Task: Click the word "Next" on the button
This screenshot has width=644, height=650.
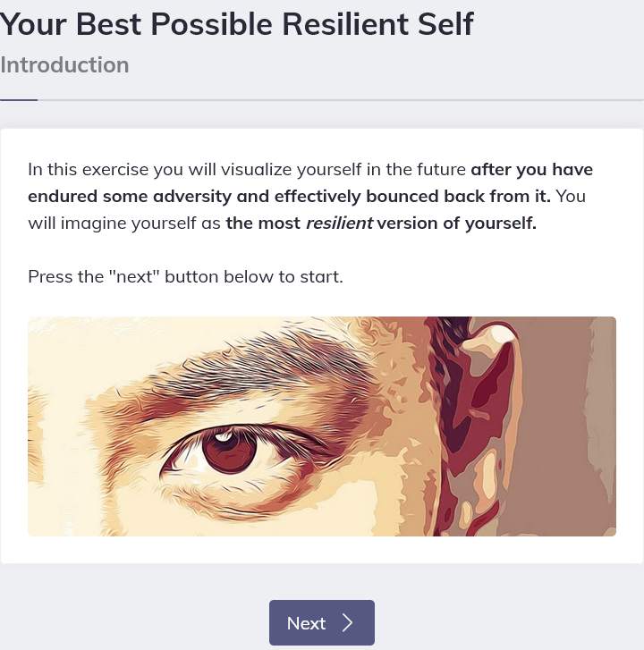Action: coord(306,623)
